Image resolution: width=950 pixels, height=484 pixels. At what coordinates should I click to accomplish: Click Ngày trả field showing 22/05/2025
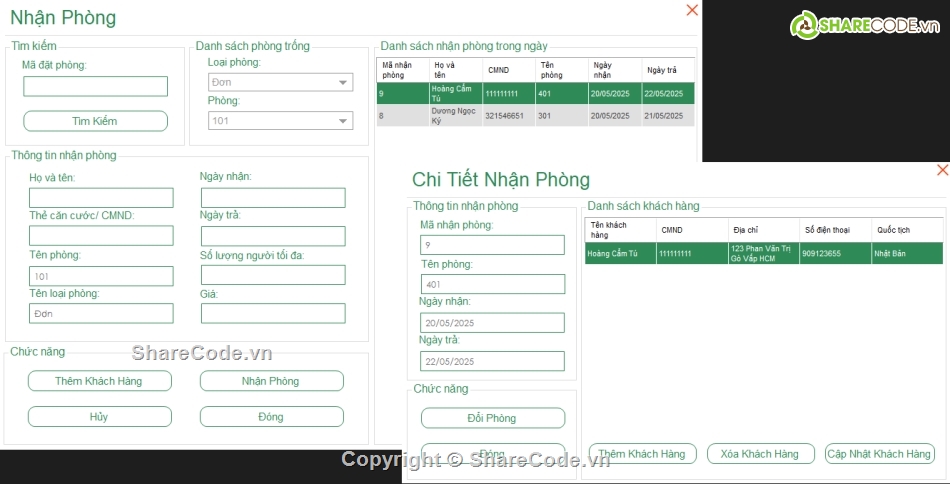492,361
